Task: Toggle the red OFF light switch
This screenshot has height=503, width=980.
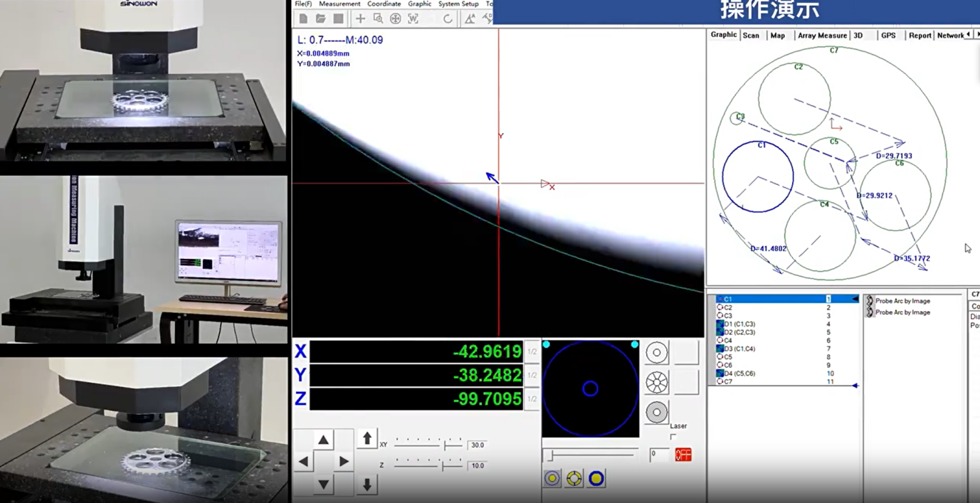Action: [x=683, y=455]
